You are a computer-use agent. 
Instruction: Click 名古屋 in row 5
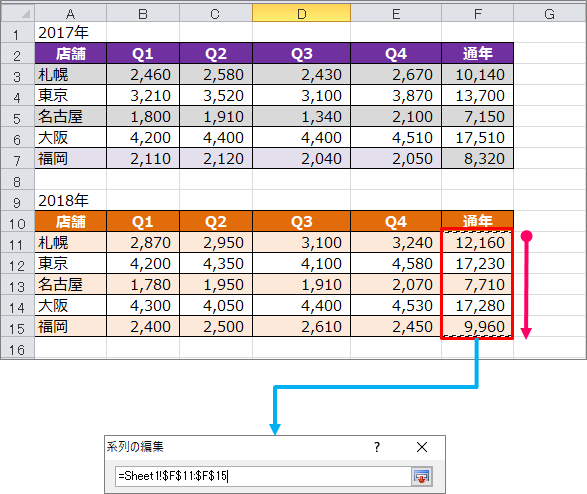(70, 116)
